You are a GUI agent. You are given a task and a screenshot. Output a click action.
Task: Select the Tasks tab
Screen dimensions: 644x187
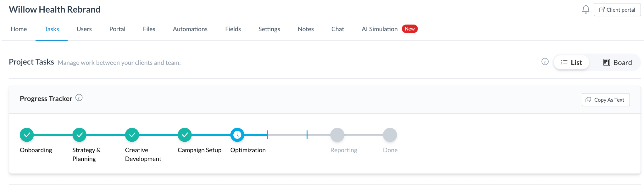tap(52, 29)
